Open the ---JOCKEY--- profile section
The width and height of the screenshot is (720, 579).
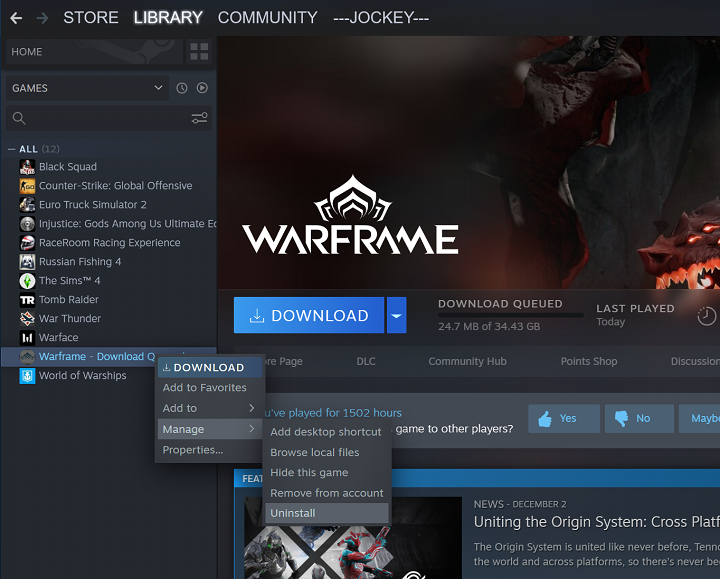(x=381, y=17)
